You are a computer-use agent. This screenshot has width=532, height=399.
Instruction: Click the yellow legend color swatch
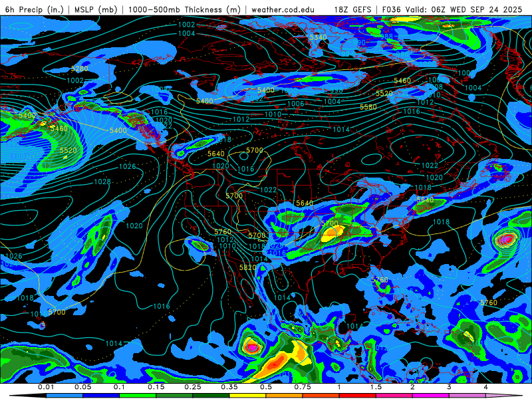(x=247, y=396)
